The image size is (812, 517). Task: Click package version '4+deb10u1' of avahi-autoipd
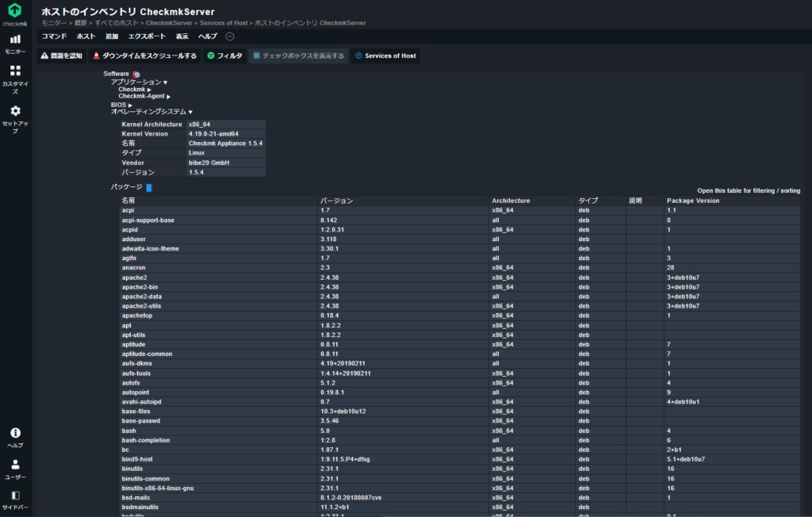683,402
